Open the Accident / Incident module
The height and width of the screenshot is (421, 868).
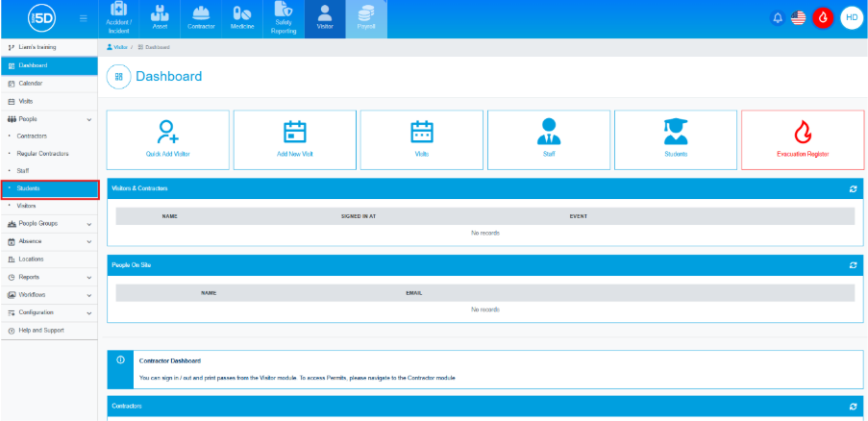click(x=118, y=19)
